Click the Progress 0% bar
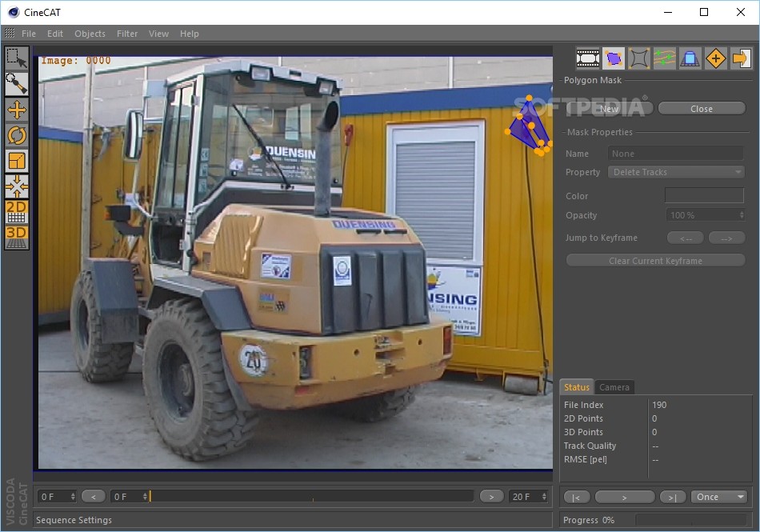Image resolution: width=760 pixels, height=532 pixels. coord(691,520)
